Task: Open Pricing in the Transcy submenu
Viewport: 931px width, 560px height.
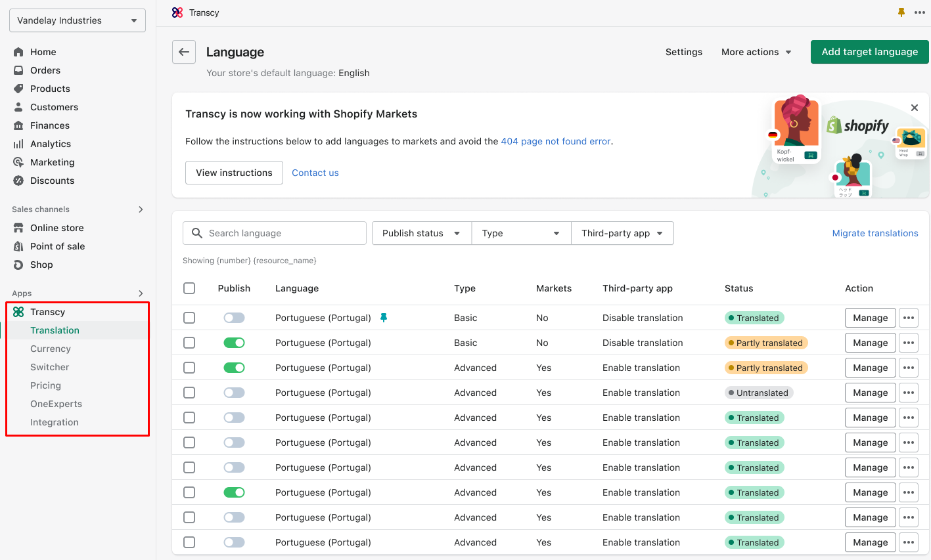Action: click(x=46, y=385)
